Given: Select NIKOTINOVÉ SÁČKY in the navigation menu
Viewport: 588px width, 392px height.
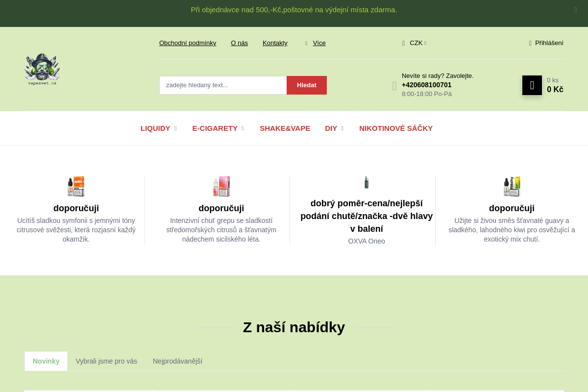Looking at the screenshot, I should pyautogui.click(x=396, y=128).
